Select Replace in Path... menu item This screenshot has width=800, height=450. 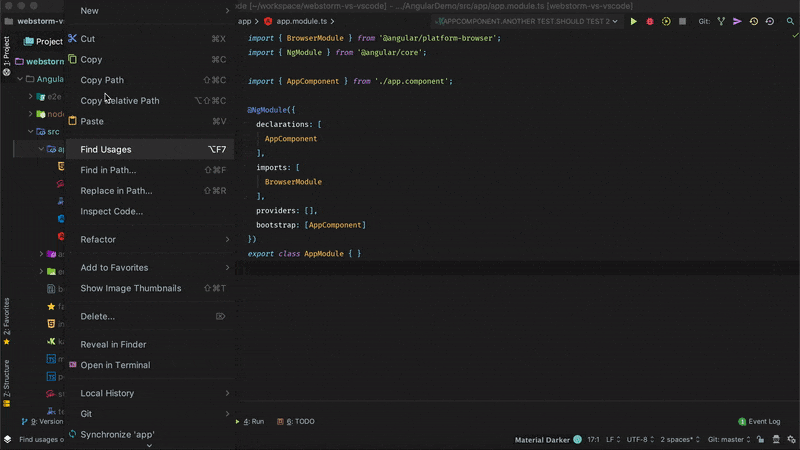point(149,191)
